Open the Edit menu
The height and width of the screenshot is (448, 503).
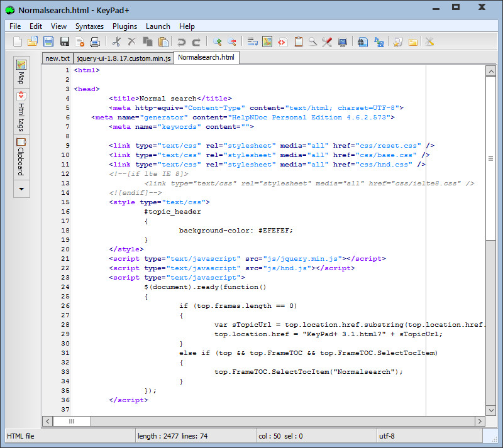click(36, 26)
